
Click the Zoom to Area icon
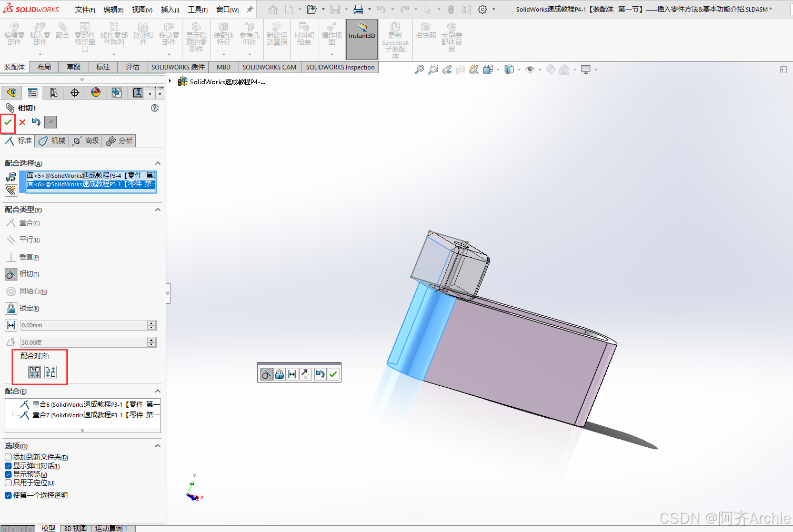point(433,69)
